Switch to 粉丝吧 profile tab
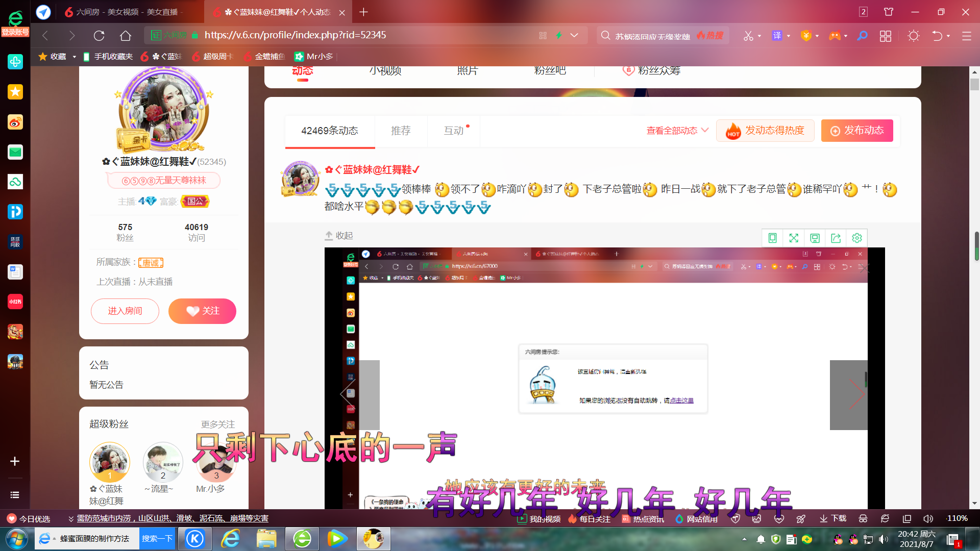Image resolution: width=980 pixels, height=551 pixels. 550,71
